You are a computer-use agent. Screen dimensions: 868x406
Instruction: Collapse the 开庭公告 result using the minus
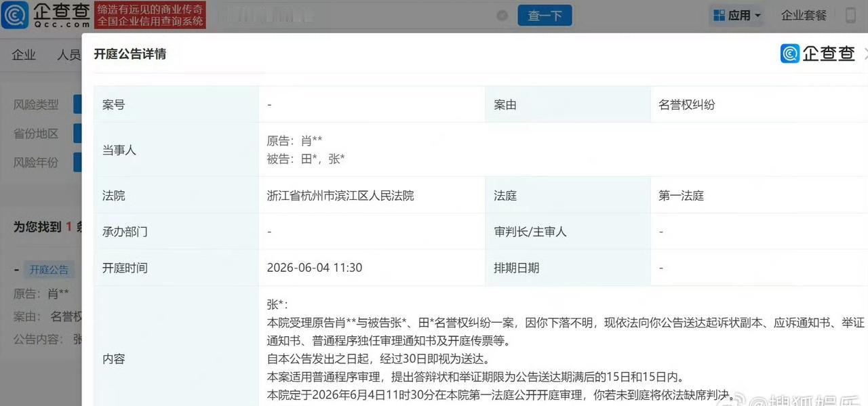click(x=16, y=269)
